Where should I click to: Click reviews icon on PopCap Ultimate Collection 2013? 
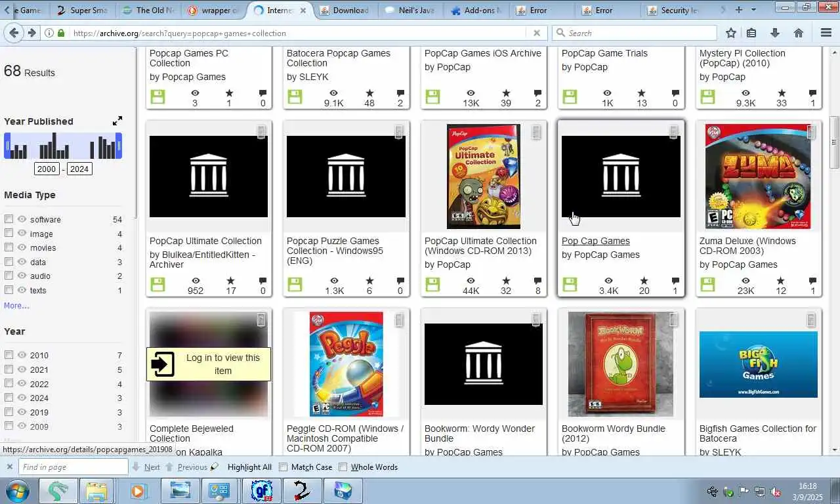(x=537, y=281)
